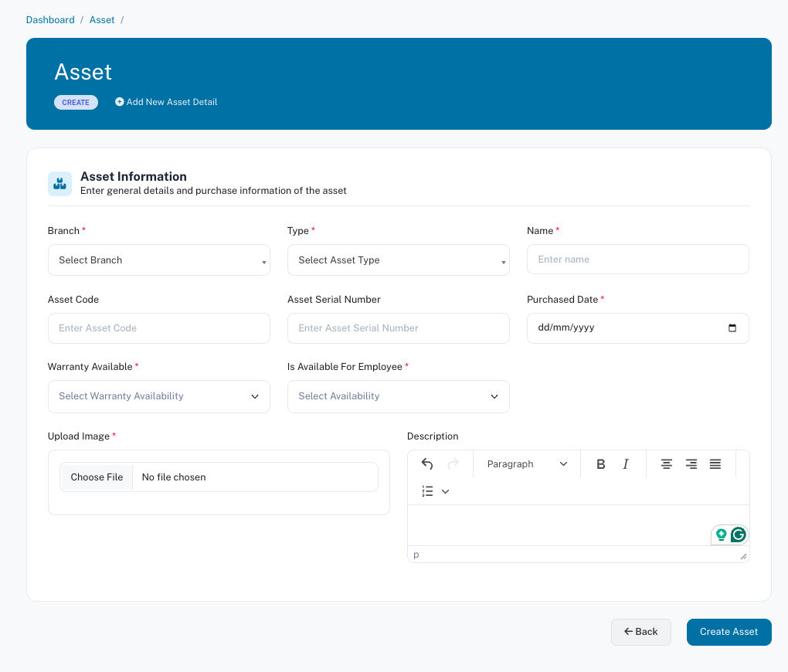Insert a numbered list in the description

click(428, 491)
